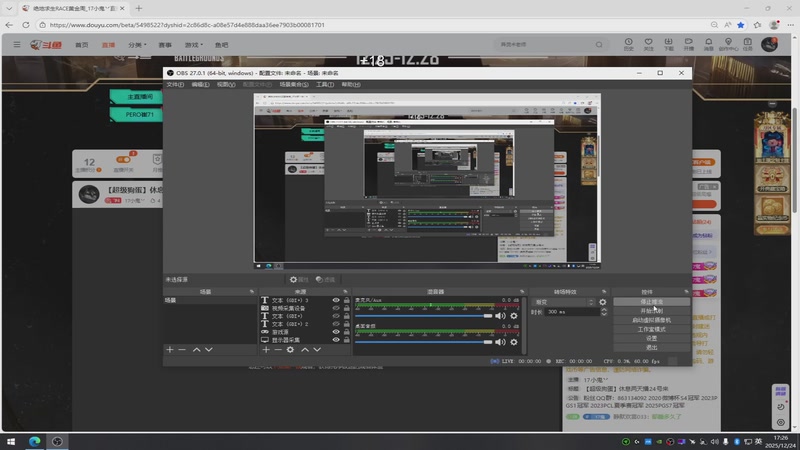
Task: Open the 麦克风/Aux audio settings gear
Action: click(514, 316)
